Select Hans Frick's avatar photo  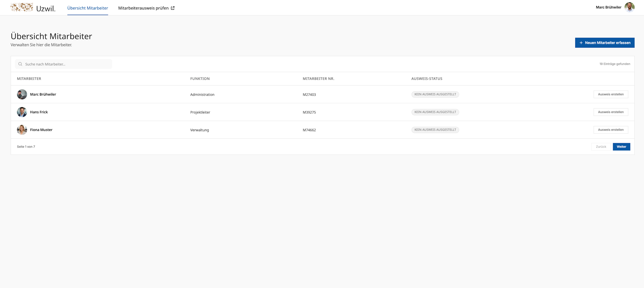(22, 112)
